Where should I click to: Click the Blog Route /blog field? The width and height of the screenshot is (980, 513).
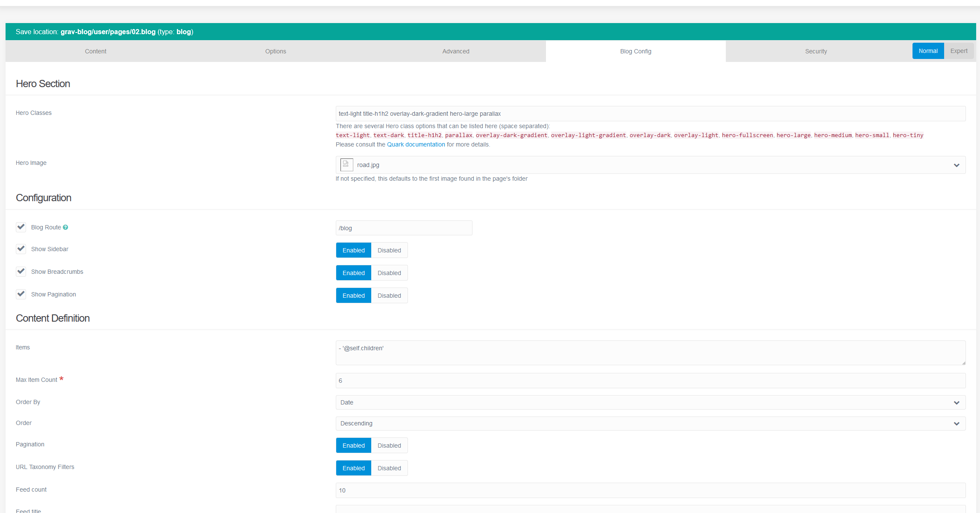(x=404, y=228)
